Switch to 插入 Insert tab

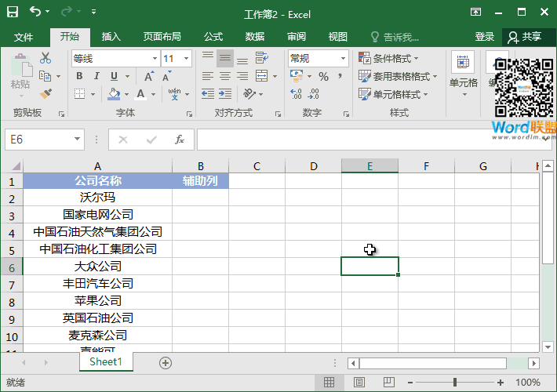click(111, 37)
